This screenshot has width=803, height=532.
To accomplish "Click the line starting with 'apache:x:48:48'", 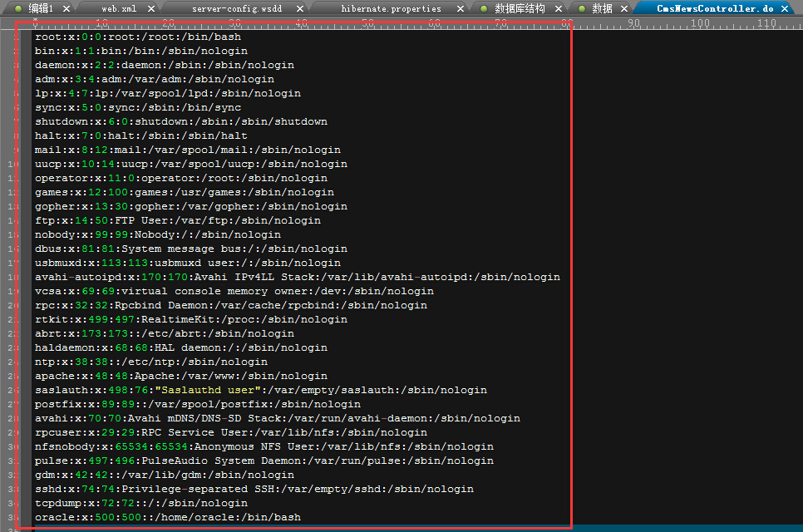I will point(180,376).
